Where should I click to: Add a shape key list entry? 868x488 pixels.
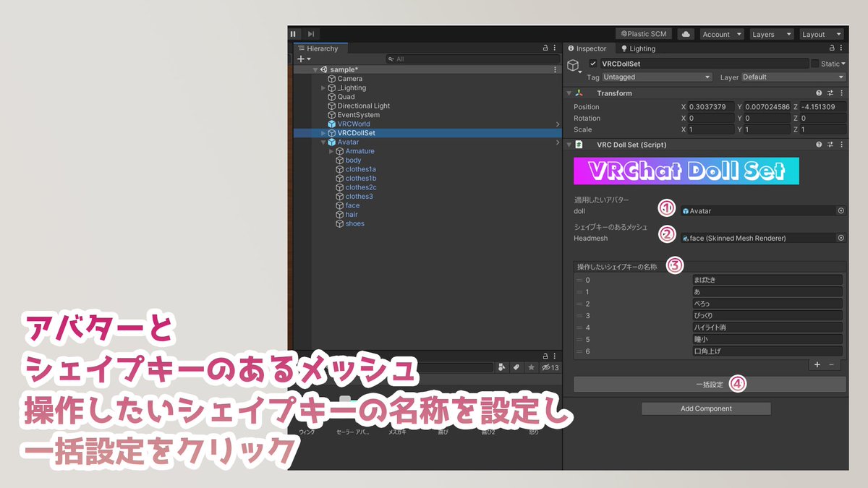[x=817, y=365]
